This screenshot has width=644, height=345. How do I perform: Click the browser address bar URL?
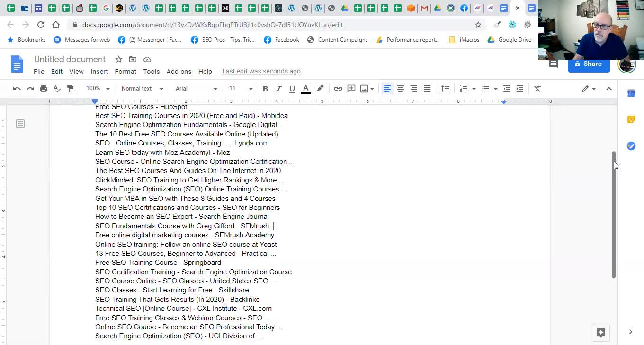[x=212, y=25]
